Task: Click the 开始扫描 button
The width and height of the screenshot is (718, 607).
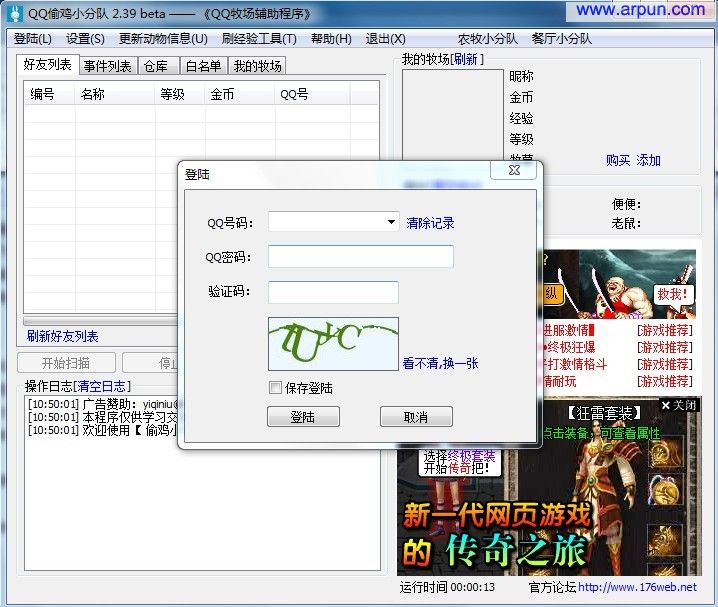Action: (x=66, y=363)
